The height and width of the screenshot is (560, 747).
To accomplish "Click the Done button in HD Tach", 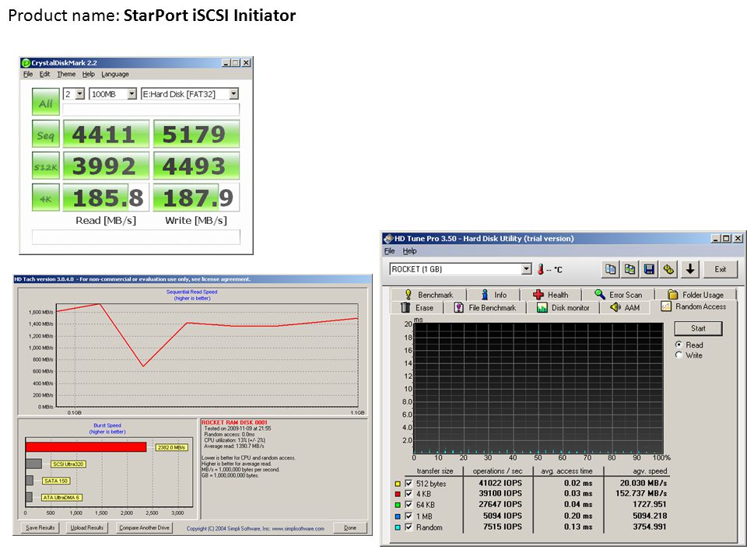I will 350,527.
